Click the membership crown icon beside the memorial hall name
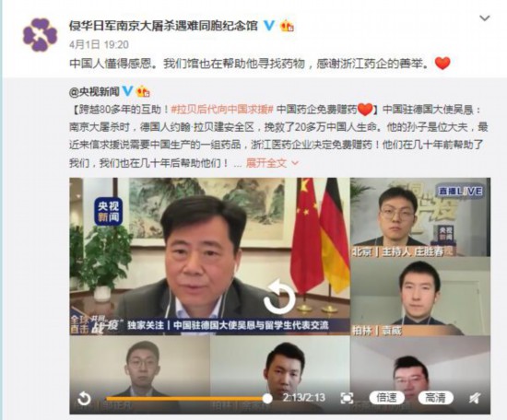507x420 pixels. click(x=287, y=26)
